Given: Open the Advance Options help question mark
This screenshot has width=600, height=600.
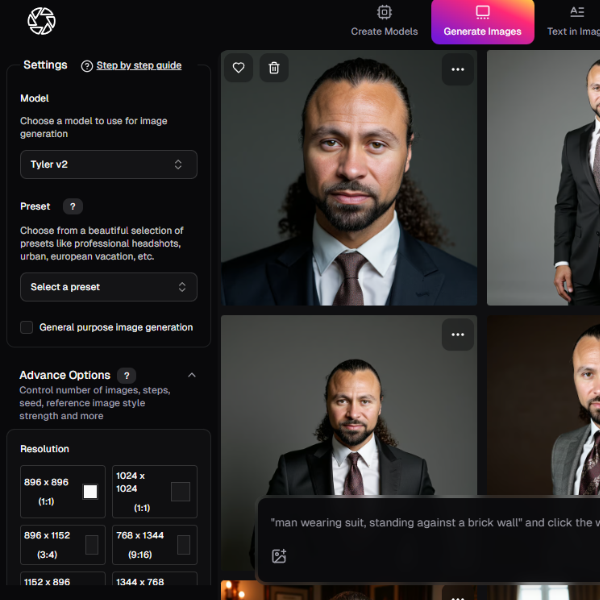Looking at the screenshot, I should point(127,376).
